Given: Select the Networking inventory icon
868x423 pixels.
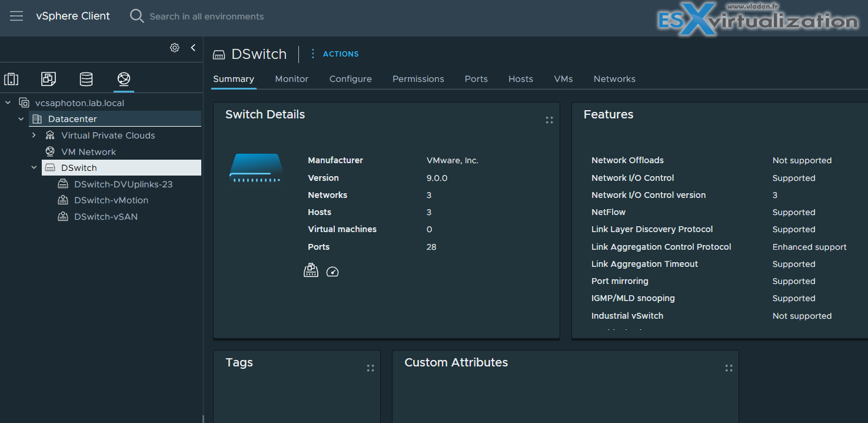Looking at the screenshot, I should [124, 79].
